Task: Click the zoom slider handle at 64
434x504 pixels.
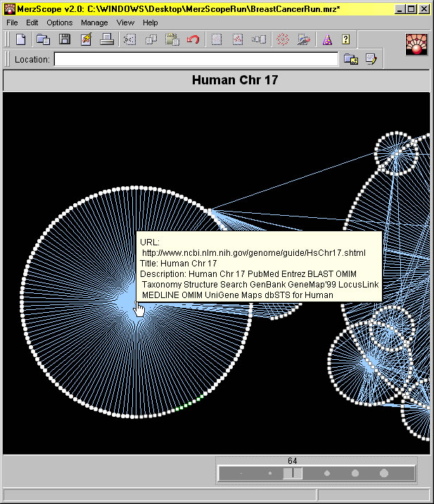Action: 293,473
